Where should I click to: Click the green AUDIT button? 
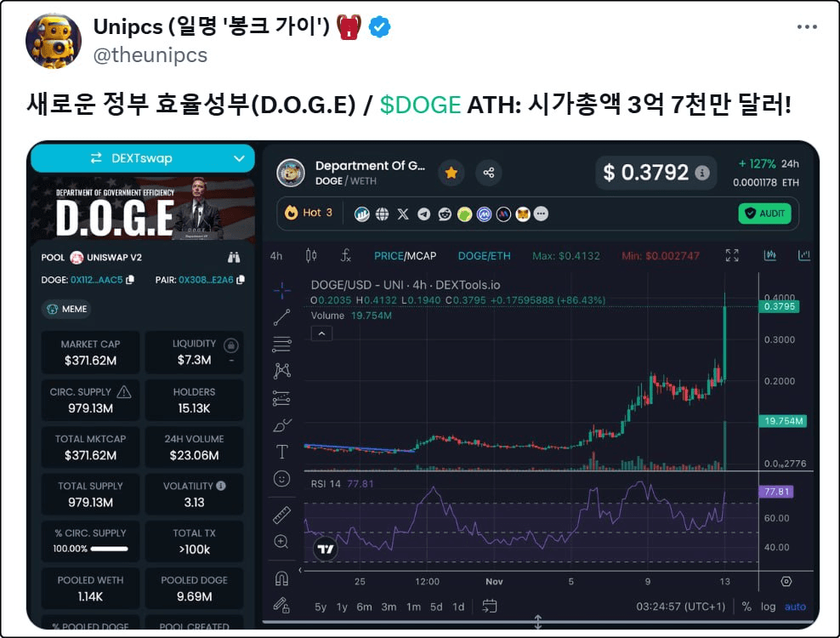[x=764, y=214]
